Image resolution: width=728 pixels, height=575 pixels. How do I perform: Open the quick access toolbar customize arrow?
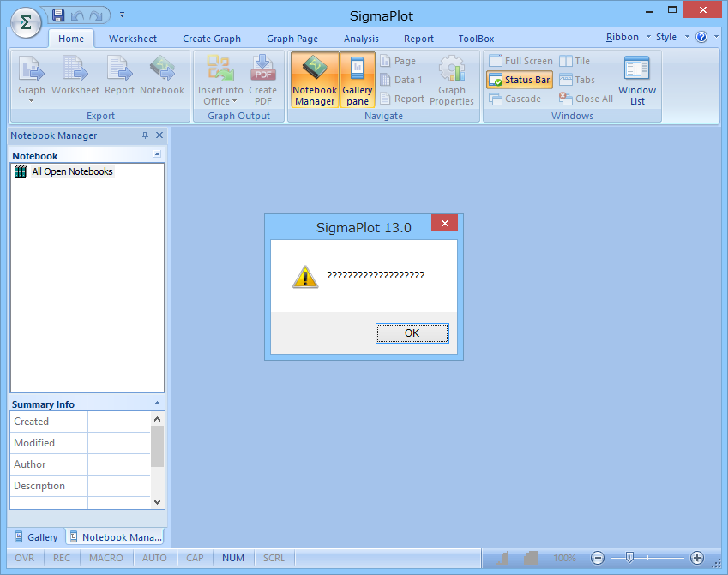pyautogui.click(x=122, y=15)
